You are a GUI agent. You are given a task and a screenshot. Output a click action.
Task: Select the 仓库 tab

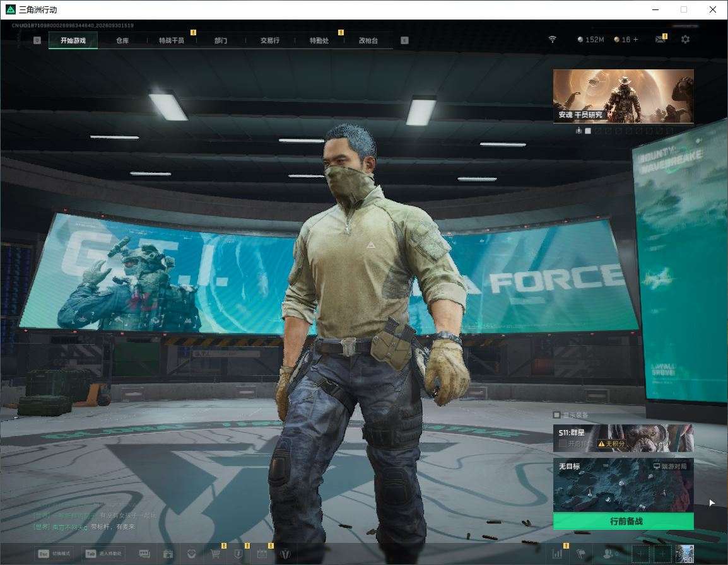coord(122,40)
